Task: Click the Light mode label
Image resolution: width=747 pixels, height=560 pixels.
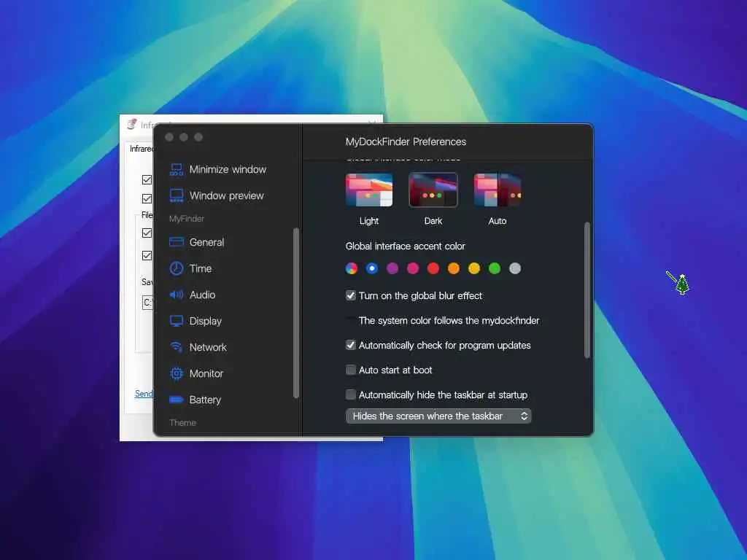Action: [x=369, y=221]
